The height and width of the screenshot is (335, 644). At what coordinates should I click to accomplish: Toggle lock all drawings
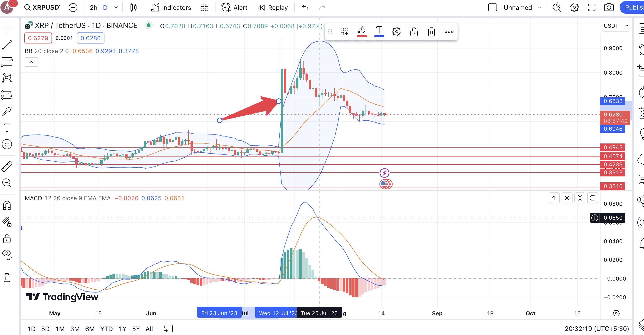pos(7,239)
